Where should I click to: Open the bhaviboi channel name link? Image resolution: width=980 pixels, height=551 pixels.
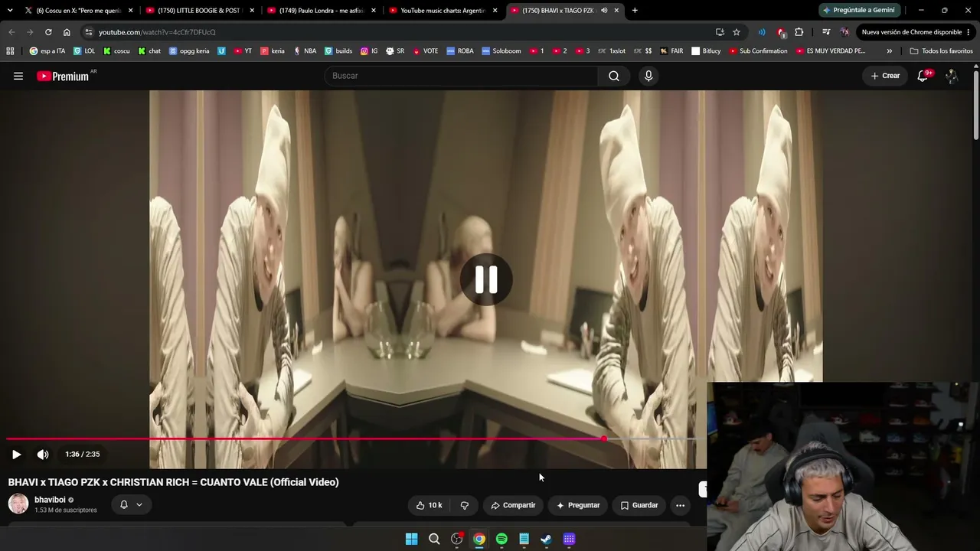point(50,500)
